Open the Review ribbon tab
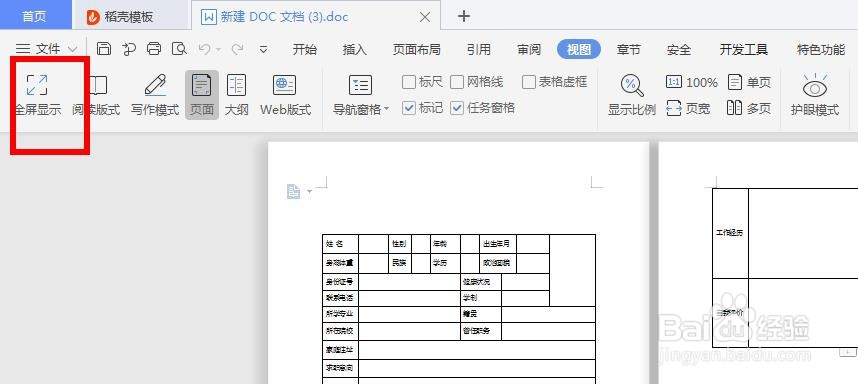The width and height of the screenshot is (858, 384). click(x=529, y=49)
